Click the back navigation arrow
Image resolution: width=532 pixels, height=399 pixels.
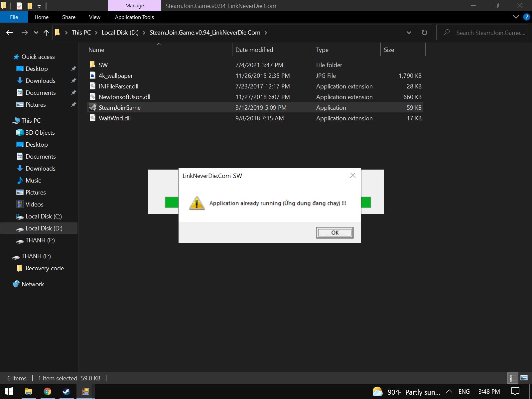10,32
